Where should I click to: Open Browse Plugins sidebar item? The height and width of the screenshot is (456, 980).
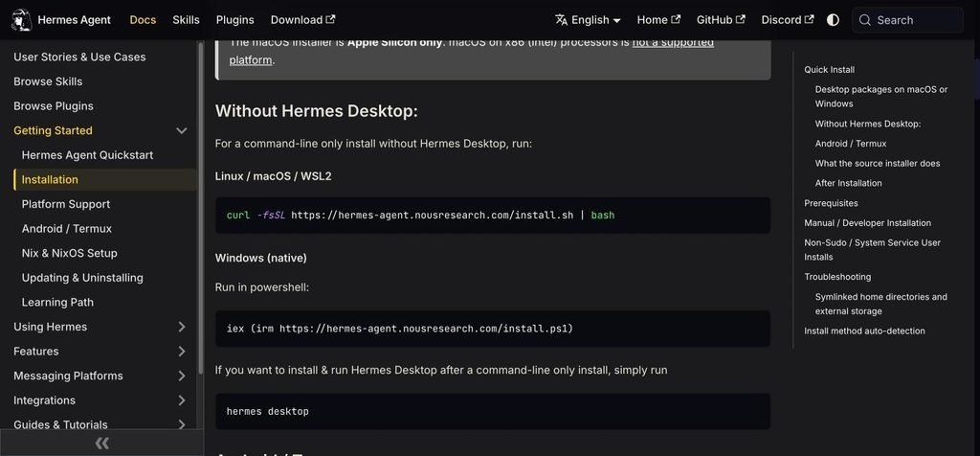[54, 106]
